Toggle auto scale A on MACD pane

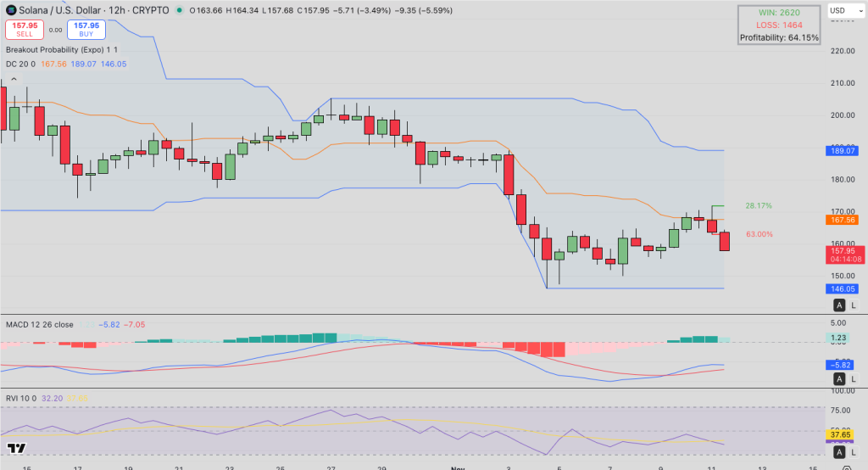839,379
